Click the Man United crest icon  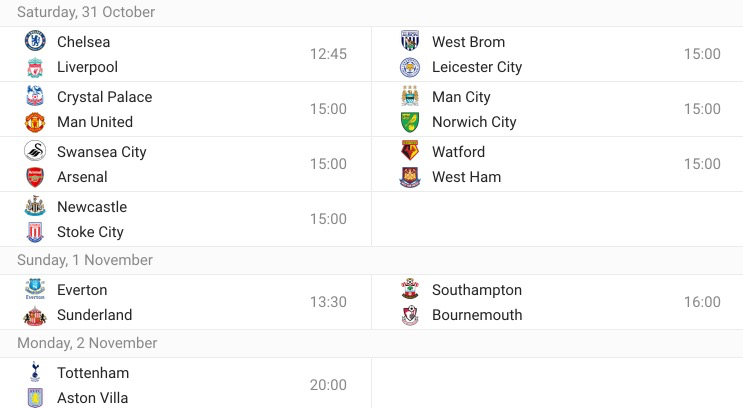35,122
